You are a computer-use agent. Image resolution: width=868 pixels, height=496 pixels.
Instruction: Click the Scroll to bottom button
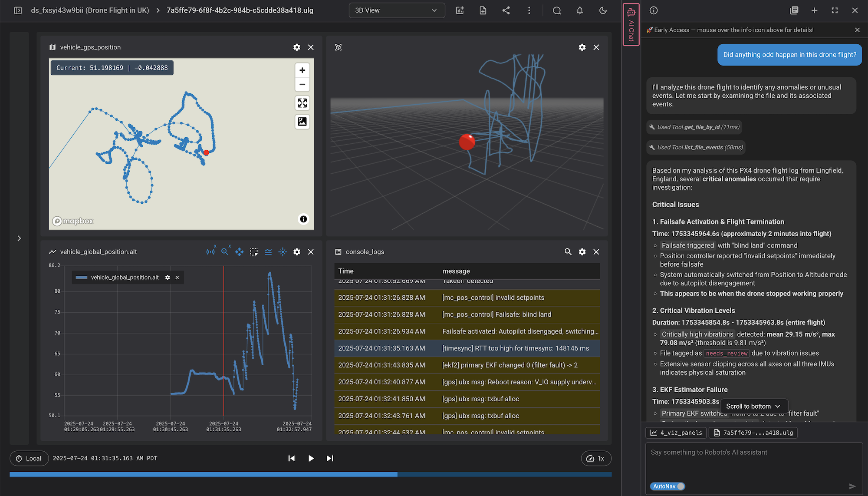tap(753, 407)
